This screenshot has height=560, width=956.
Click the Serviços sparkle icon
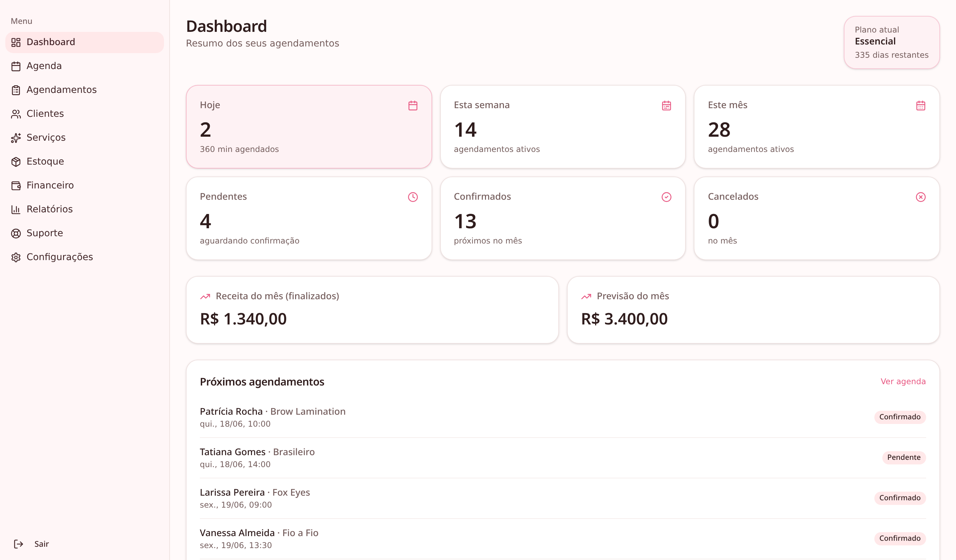tap(16, 138)
